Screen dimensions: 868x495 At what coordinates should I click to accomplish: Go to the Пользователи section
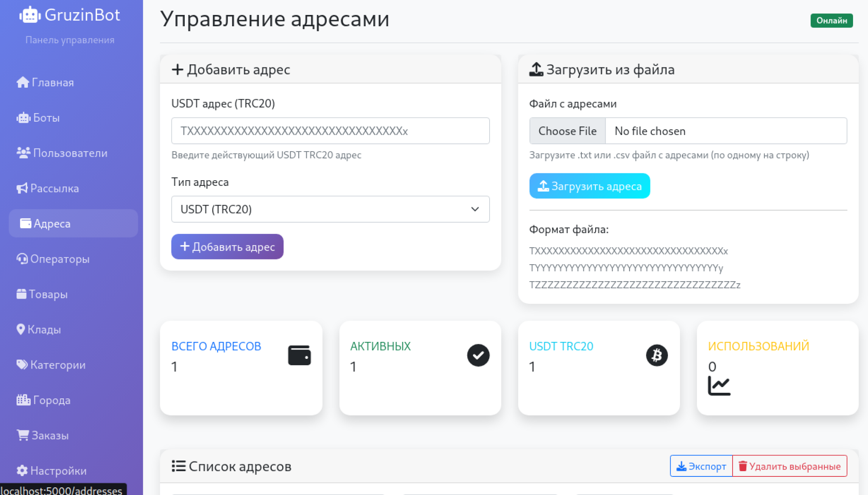(70, 153)
